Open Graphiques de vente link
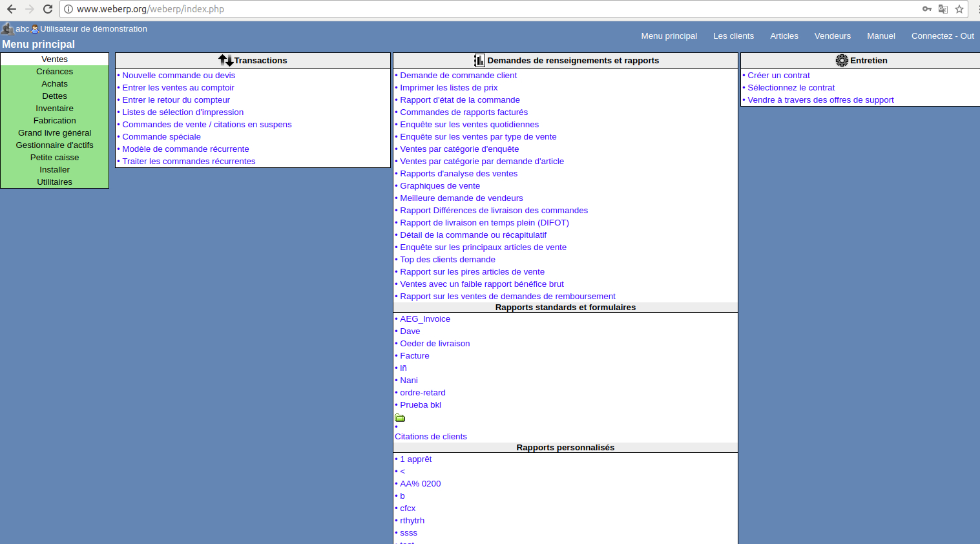The width and height of the screenshot is (980, 544). [x=440, y=185]
